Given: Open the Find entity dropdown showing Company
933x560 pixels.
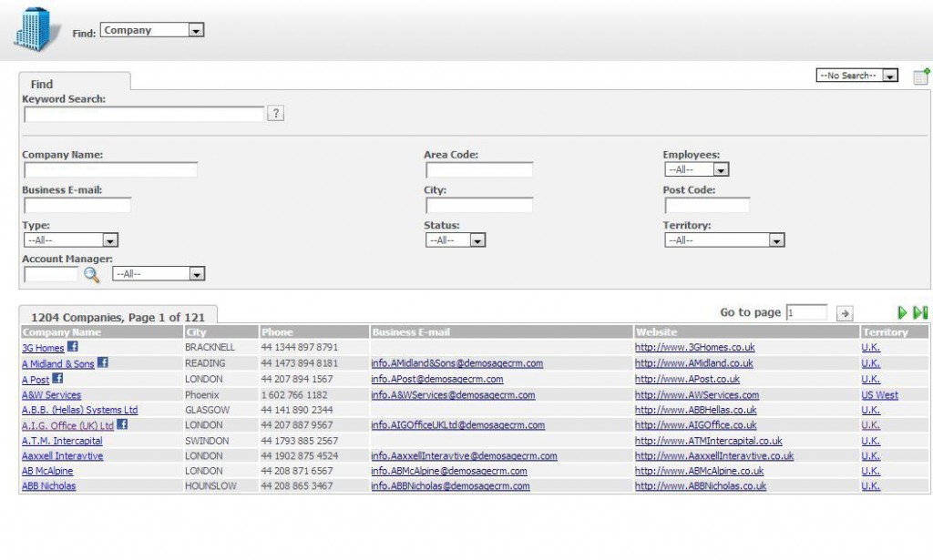Looking at the screenshot, I should [x=152, y=30].
